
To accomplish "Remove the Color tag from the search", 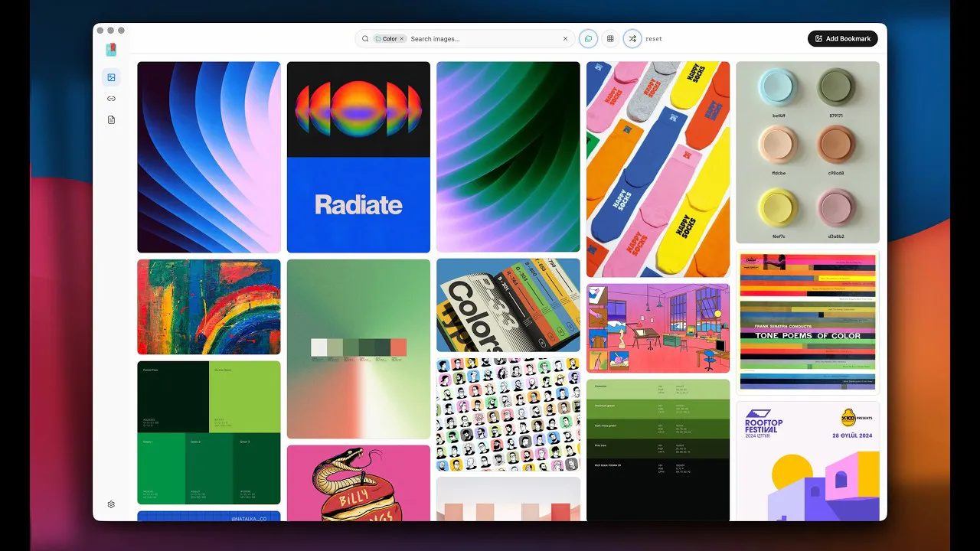I will pos(401,38).
